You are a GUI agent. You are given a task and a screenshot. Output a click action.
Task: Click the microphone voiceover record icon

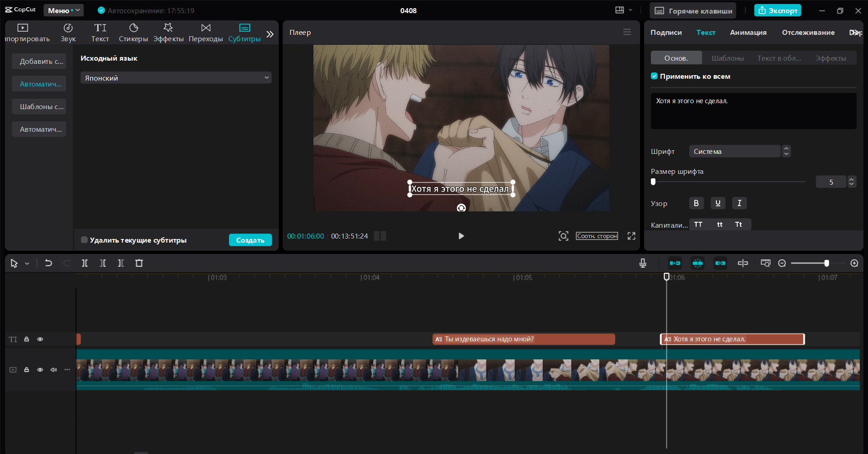pos(643,263)
